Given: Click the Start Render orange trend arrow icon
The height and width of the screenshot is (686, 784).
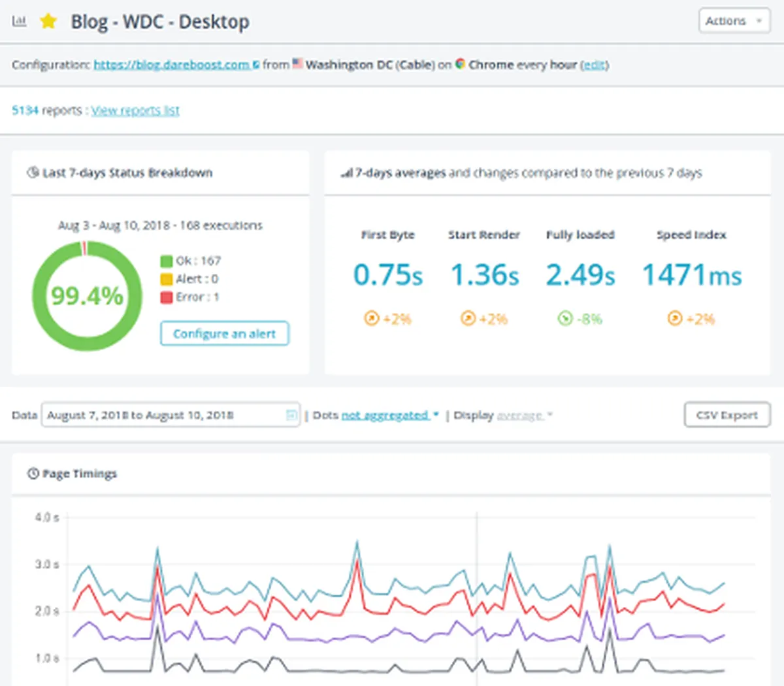Looking at the screenshot, I should 468,319.
